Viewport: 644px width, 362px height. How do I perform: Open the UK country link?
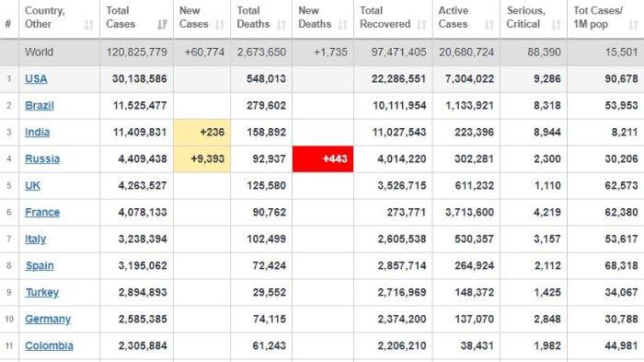[x=32, y=186]
